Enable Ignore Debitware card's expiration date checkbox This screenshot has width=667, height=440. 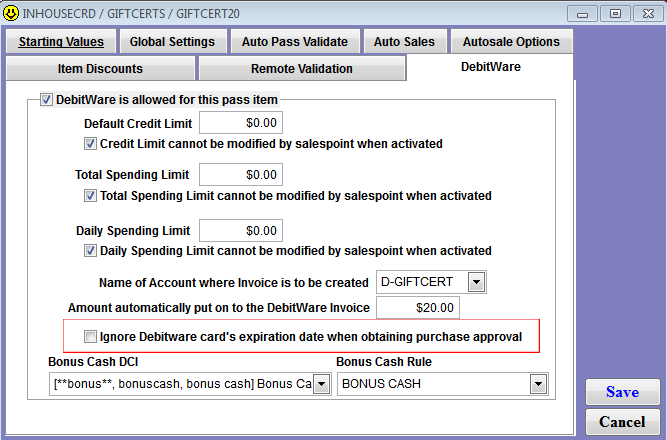(90, 337)
